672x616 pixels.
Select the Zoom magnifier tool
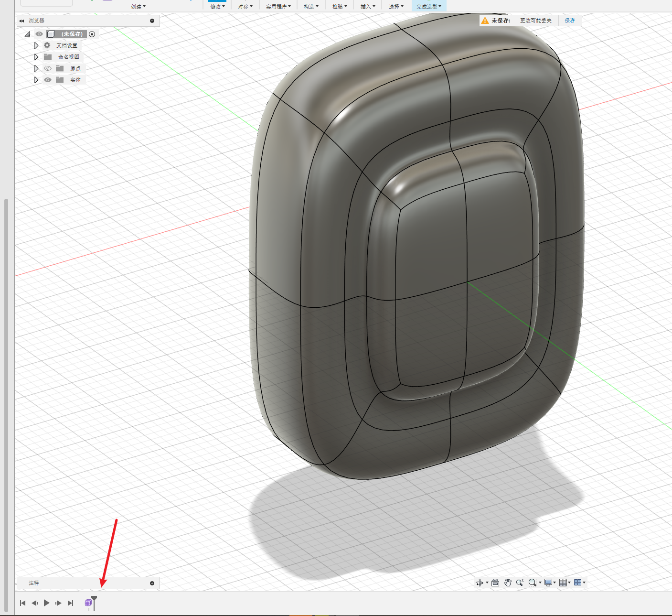pos(520,583)
